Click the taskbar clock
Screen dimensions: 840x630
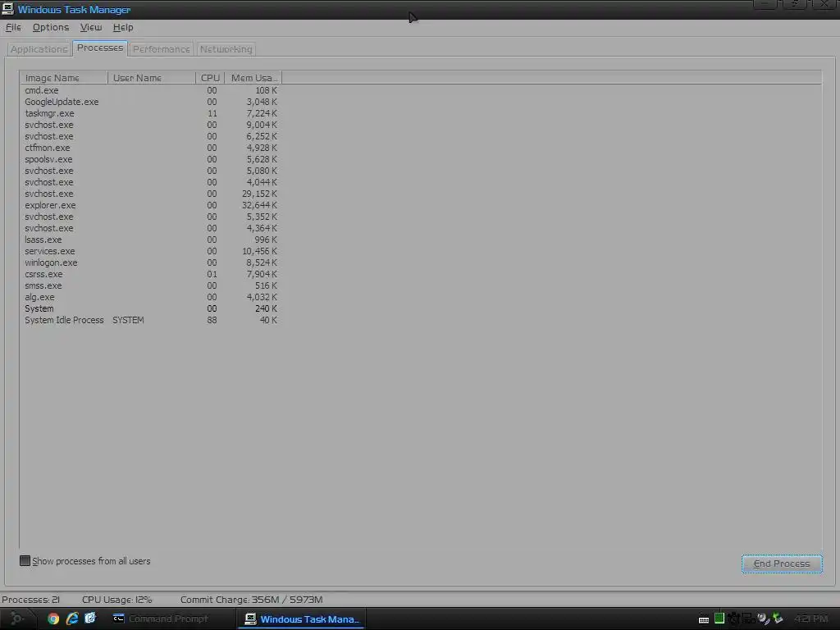point(810,619)
